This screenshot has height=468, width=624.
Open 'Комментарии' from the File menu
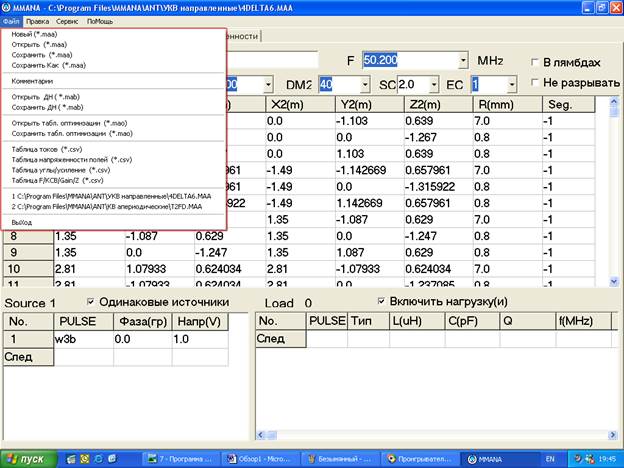tap(32, 81)
